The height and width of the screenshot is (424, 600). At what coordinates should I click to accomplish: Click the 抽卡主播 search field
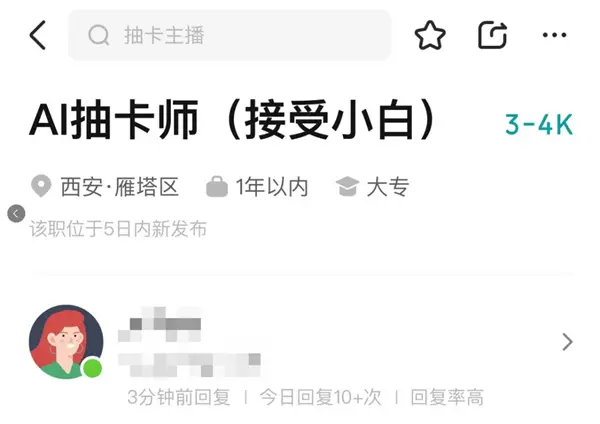point(230,35)
